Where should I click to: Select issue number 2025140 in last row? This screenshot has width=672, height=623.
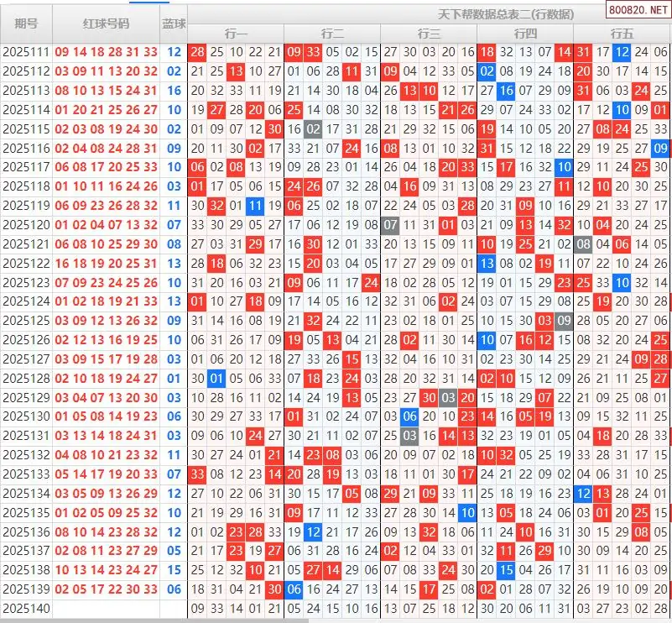coord(26,608)
